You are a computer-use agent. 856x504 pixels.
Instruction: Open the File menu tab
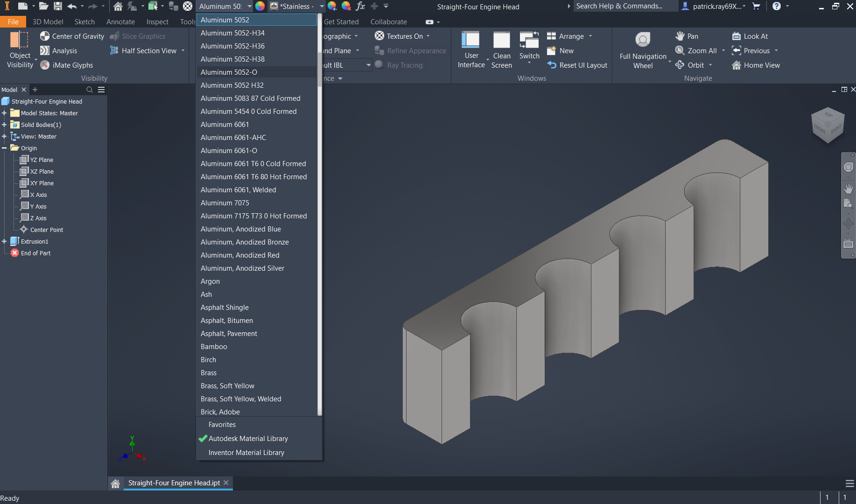tap(13, 22)
